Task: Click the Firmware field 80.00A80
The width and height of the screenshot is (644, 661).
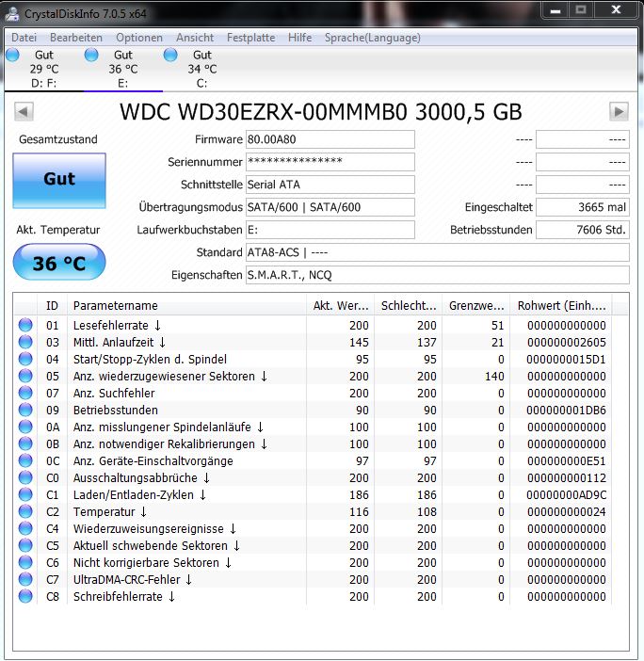Action: click(x=330, y=139)
